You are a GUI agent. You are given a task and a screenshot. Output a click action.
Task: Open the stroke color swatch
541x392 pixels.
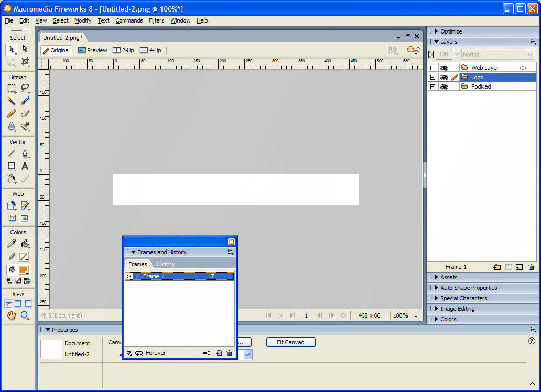(24, 257)
